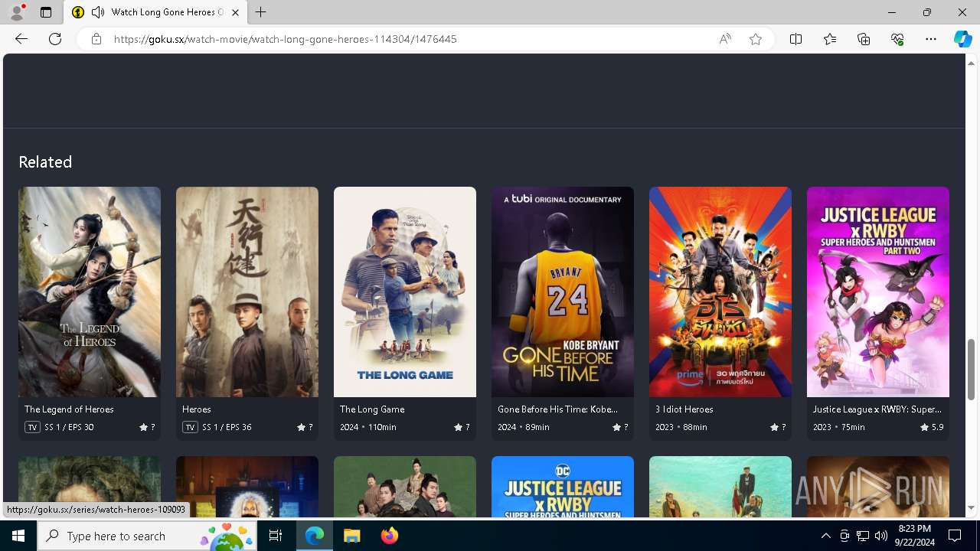
Task: Open 3 Idiot Heroes poster
Action: click(720, 292)
